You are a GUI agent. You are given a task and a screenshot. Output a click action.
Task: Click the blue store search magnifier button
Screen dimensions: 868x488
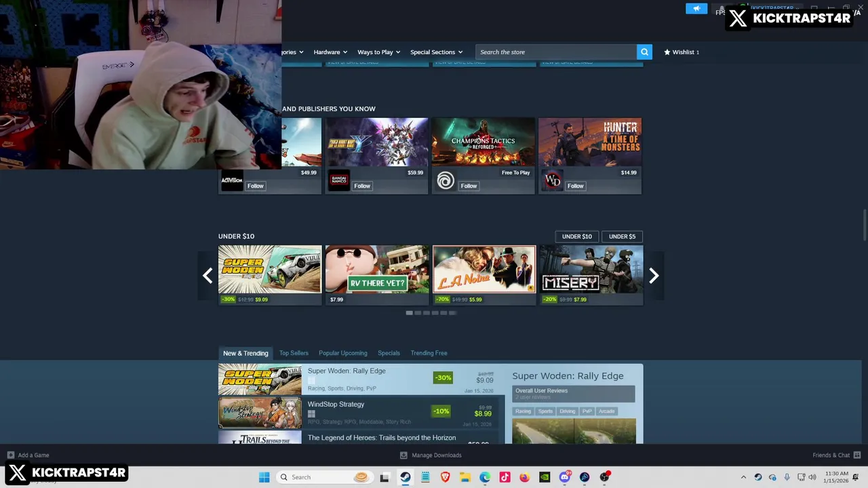click(x=644, y=52)
